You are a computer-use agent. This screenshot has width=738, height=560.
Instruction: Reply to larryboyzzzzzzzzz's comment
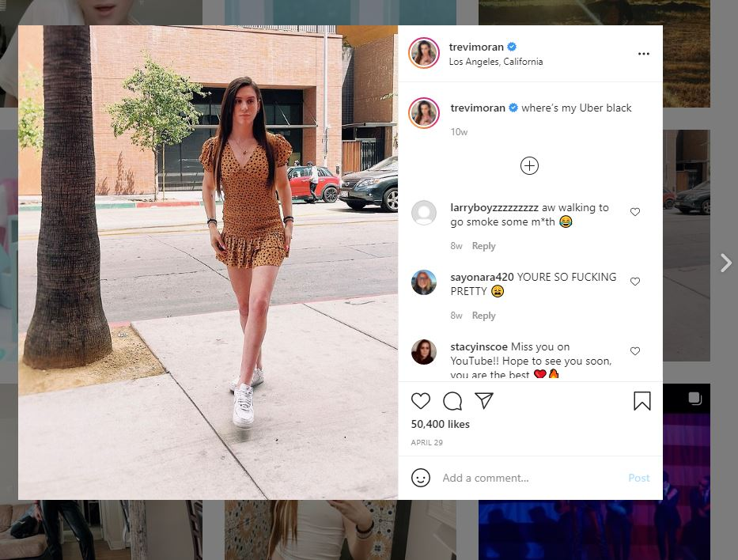(483, 246)
